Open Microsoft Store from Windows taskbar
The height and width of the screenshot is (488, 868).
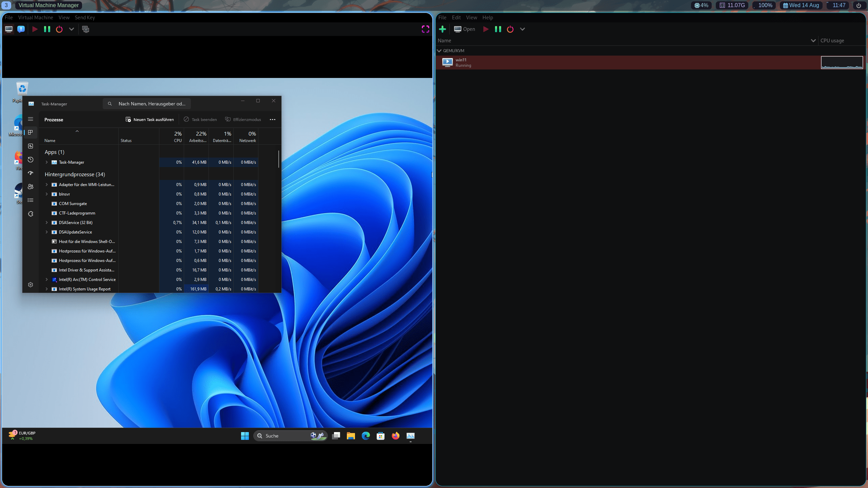pyautogui.click(x=381, y=436)
